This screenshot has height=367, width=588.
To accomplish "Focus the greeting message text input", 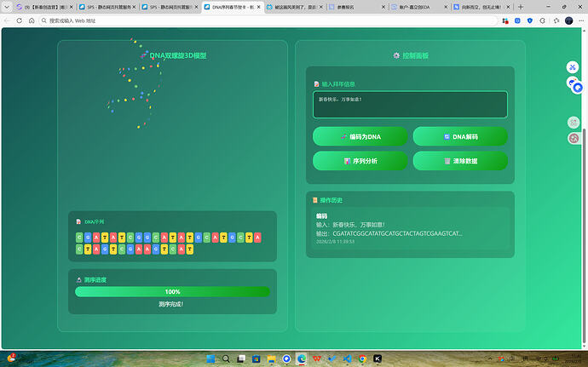I will pyautogui.click(x=410, y=105).
